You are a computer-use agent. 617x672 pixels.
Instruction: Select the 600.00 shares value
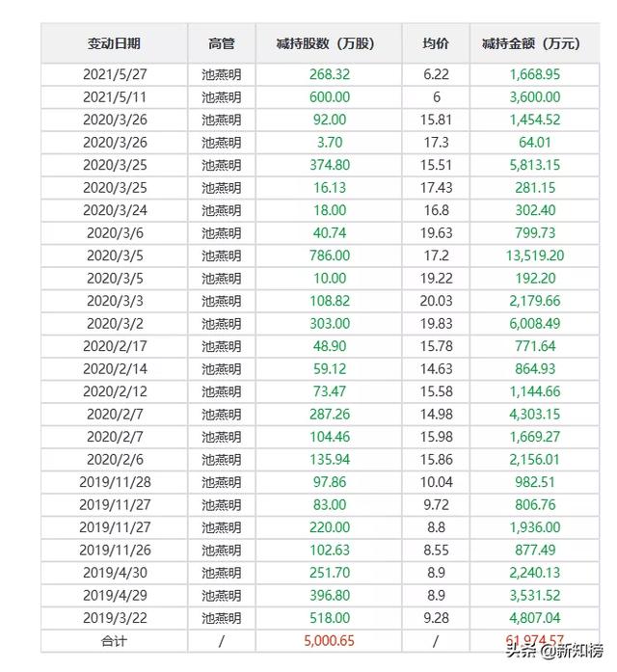[x=329, y=97]
